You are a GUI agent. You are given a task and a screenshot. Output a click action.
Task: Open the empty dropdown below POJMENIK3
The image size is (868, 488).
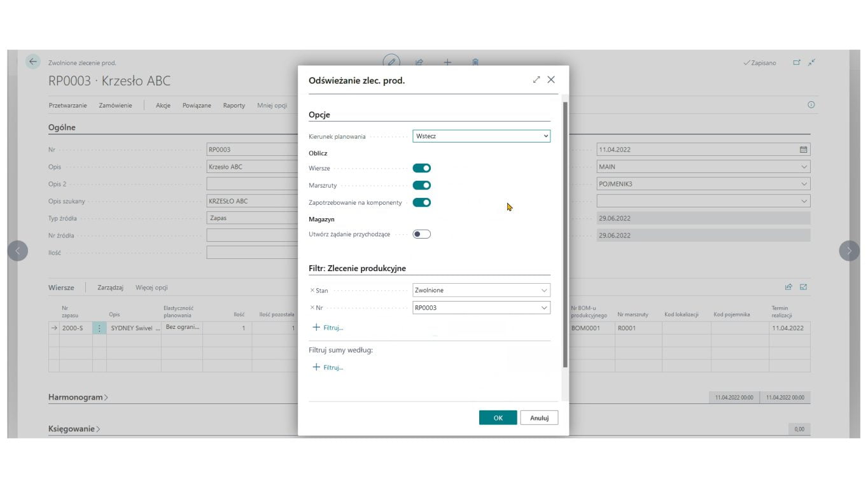coord(804,201)
